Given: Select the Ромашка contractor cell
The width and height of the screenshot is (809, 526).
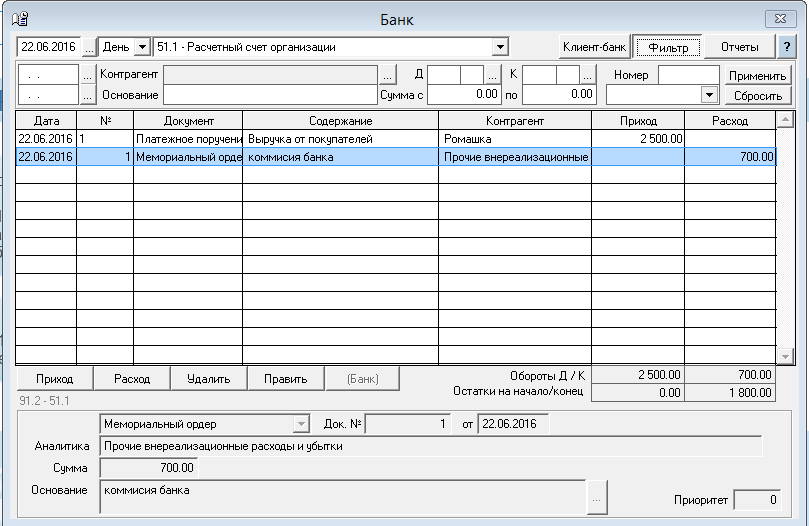Looking at the screenshot, I should (515, 139).
